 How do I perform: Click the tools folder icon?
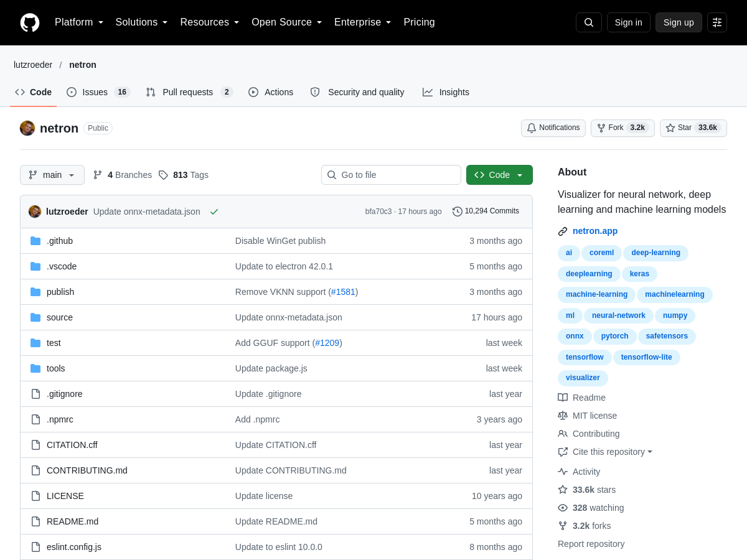(35, 368)
